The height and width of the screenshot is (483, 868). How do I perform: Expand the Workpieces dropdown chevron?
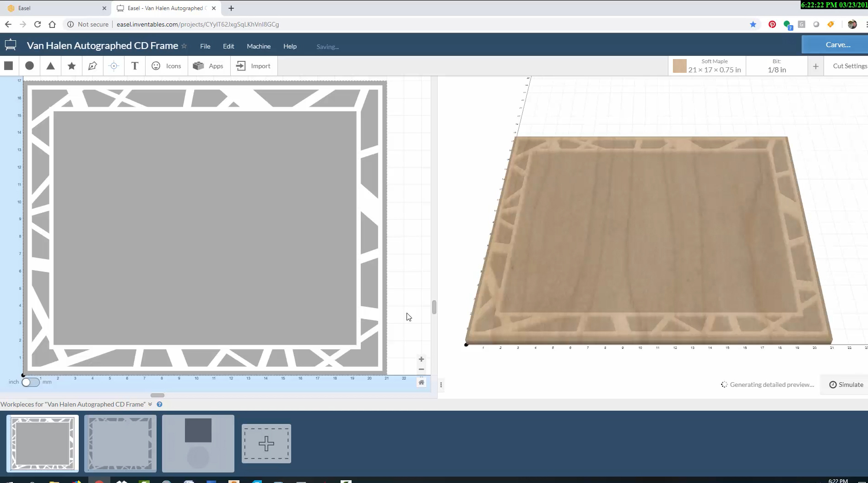click(150, 404)
